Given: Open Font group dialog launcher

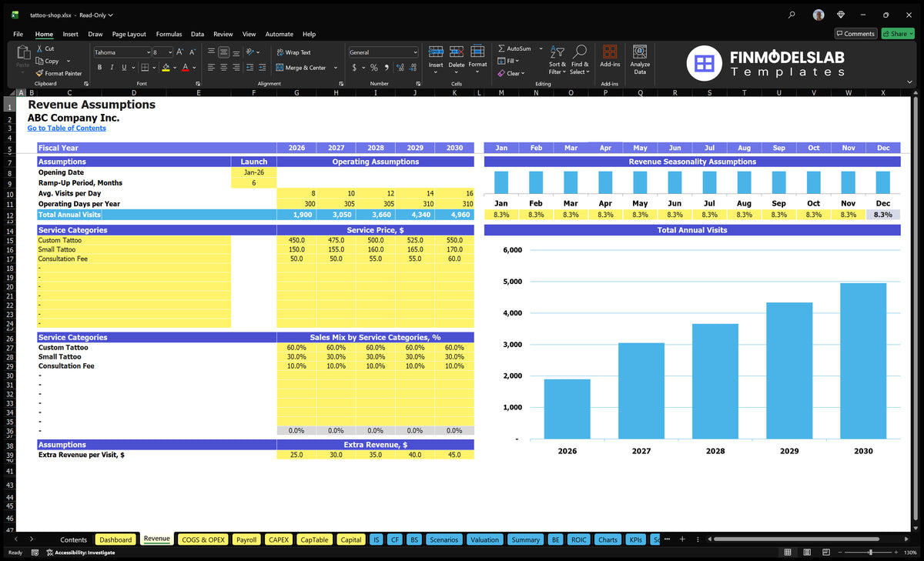Looking at the screenshot, I should pos(196,83).
